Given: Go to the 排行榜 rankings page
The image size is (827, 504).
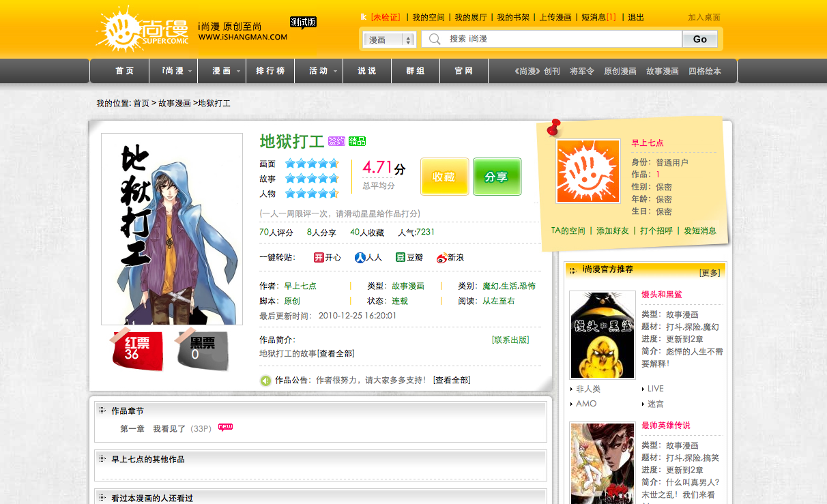Looking at the screenshot, I should tap(270, 71).
